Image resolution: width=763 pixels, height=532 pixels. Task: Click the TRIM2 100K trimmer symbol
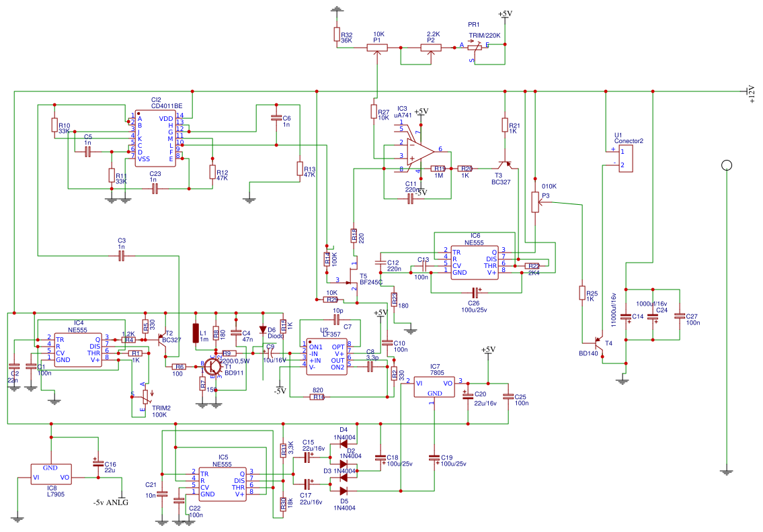click(144, 398)
